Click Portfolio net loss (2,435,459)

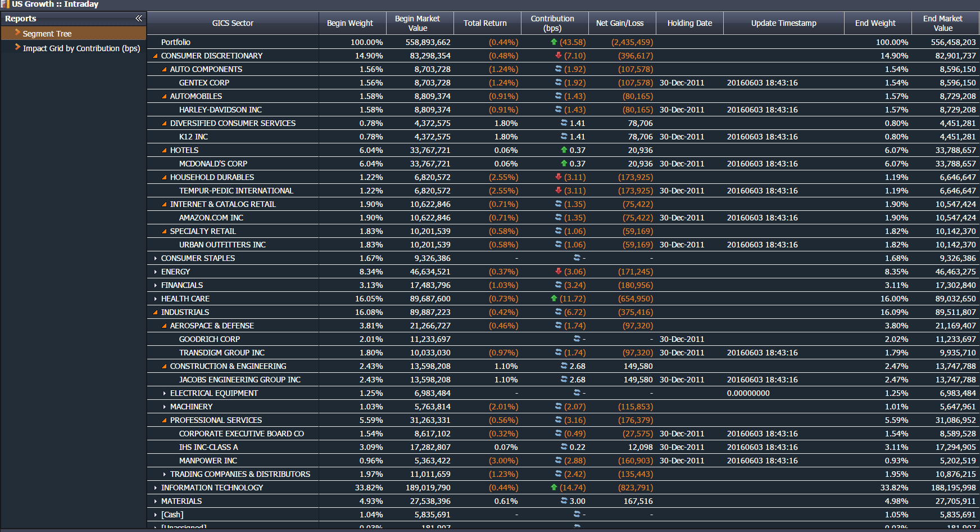click(x=632, y=42)
